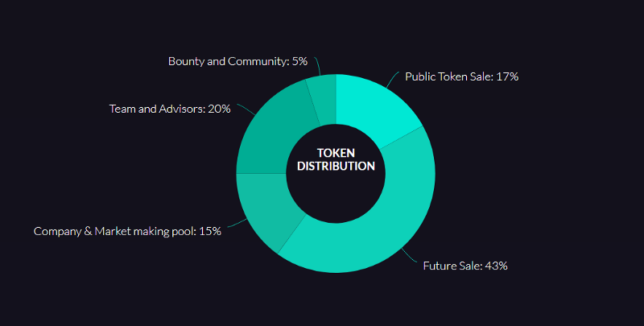This screenshot has height=326, width=644.
Task: Click the word TOKEN in the chart center
Action: coord(336,153)
